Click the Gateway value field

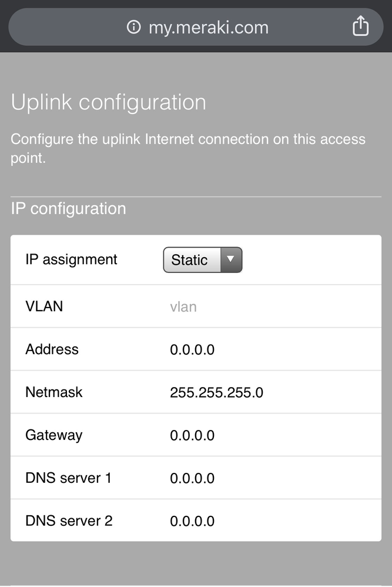(x=192, y=436)
